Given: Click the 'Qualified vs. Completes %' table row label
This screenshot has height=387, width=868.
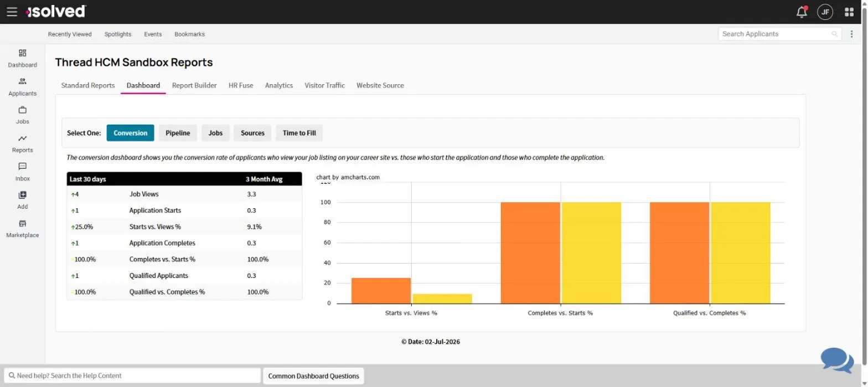Looking at the screenshot, I should click(167, 292).
